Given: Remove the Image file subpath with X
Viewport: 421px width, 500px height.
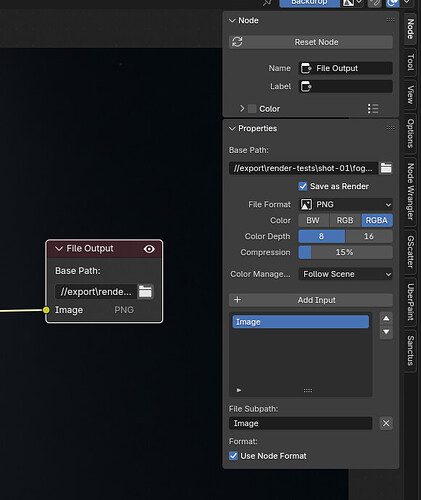Looking at the screenshot, I should pyautogui.click(x=386, y=423).
